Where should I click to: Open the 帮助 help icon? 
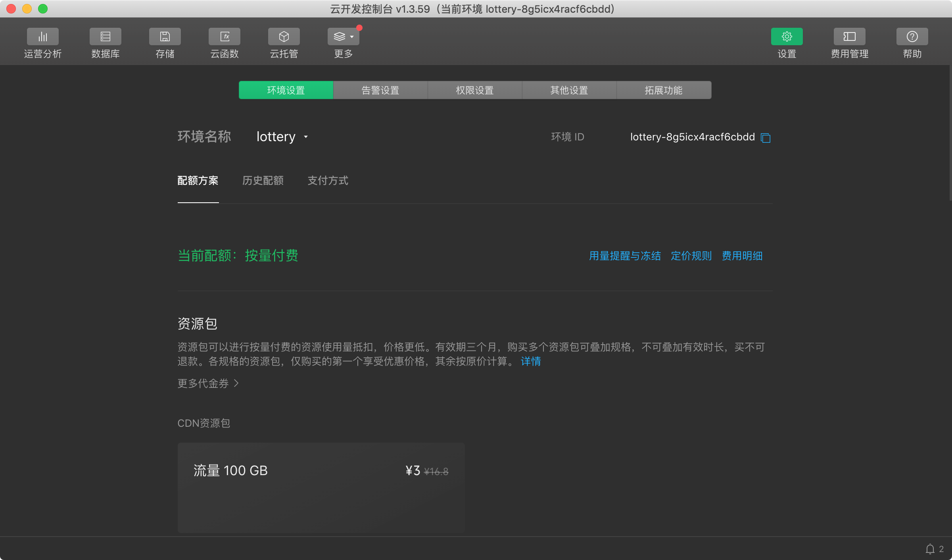[x=912, y=36]
